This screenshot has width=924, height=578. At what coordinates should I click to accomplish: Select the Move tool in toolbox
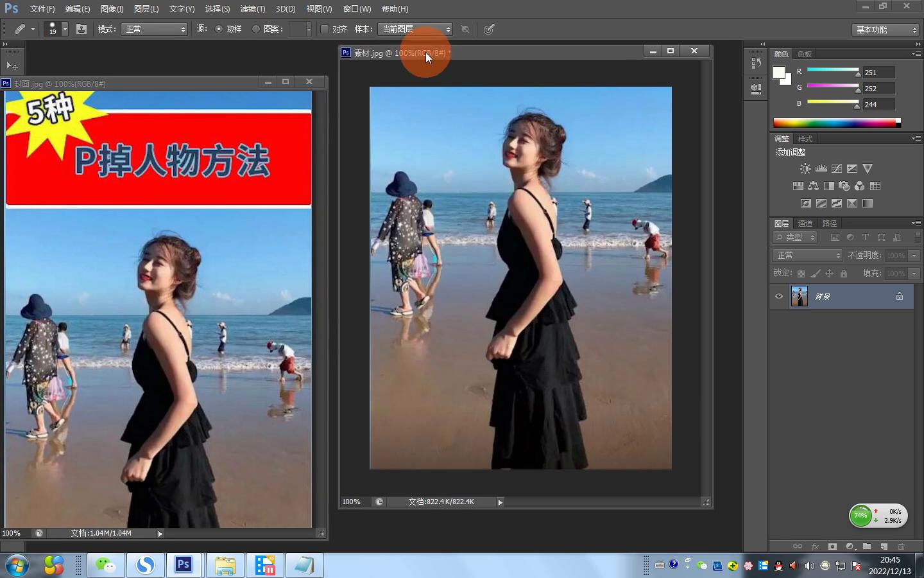click(12, 66)
